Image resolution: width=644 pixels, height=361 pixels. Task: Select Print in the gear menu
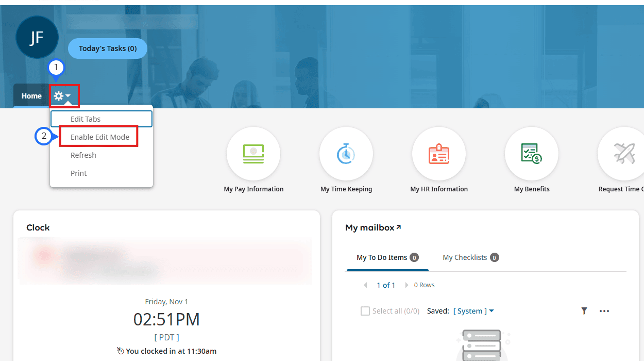(x=79, y=173)
